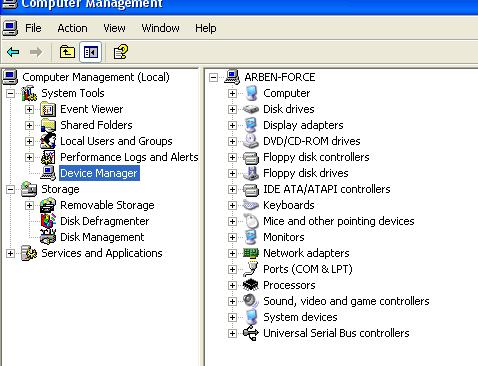Click the Floppy disk drives icon
478x366 pixels.
pos(251,173)
